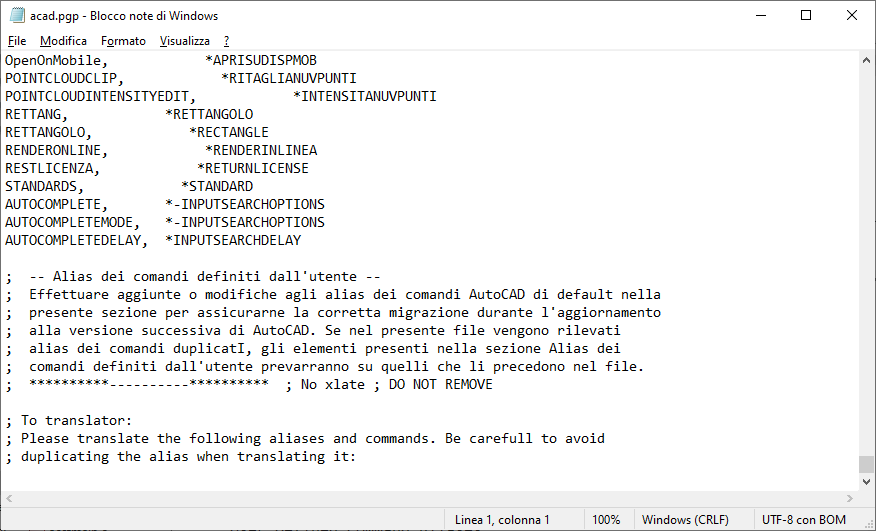Viewport: 876px width, 531px height.
Task: Click the horizontal scrollbar left arrow
Action: pos(9,500)
